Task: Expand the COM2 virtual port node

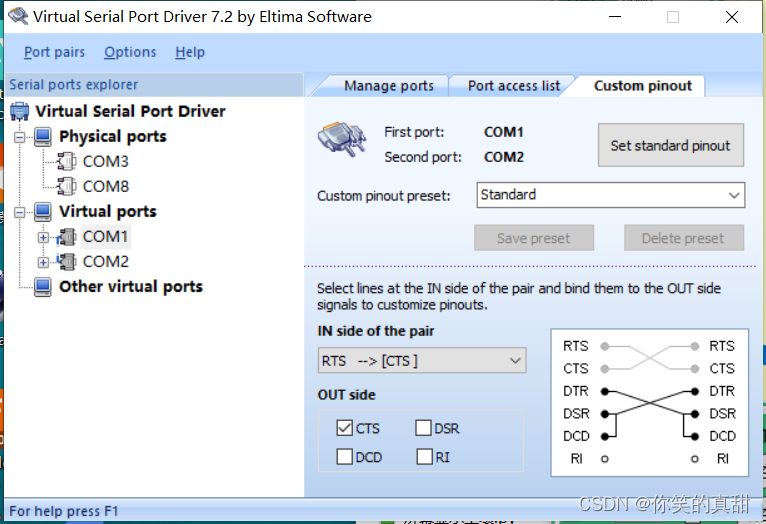Action: (x=43, y=262)
